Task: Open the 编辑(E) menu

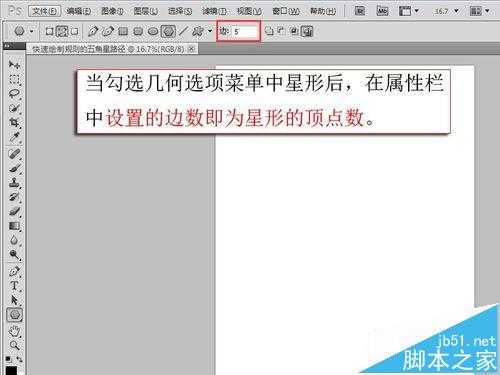Action: click(78, 11)
